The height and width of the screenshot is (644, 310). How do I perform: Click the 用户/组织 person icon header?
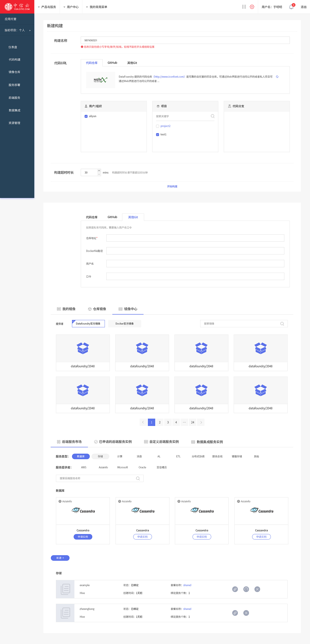click(86, 106)
